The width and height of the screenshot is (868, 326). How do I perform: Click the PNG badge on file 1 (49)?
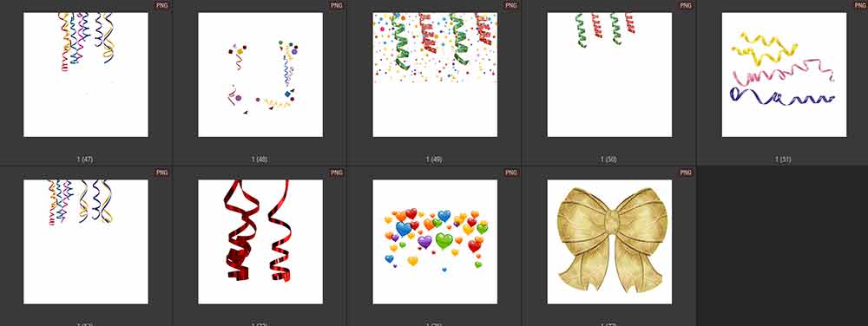click(x=511, y=5)
